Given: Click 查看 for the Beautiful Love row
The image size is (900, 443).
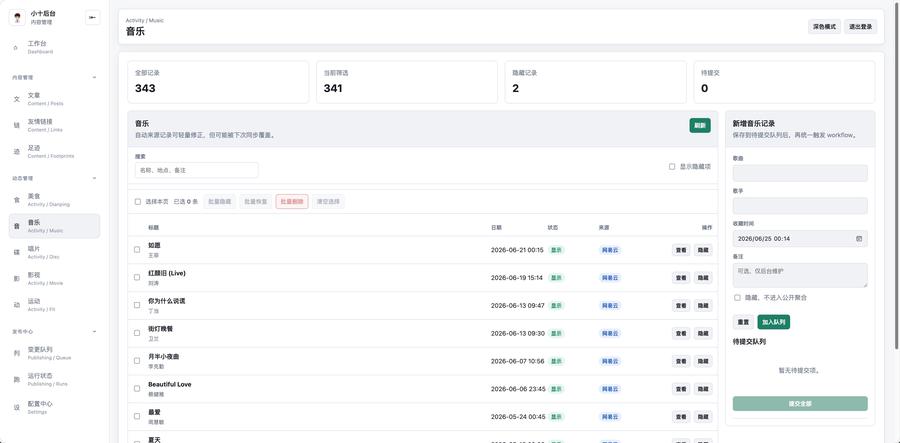Looking at the screenshot, I should tap(681, 388).
